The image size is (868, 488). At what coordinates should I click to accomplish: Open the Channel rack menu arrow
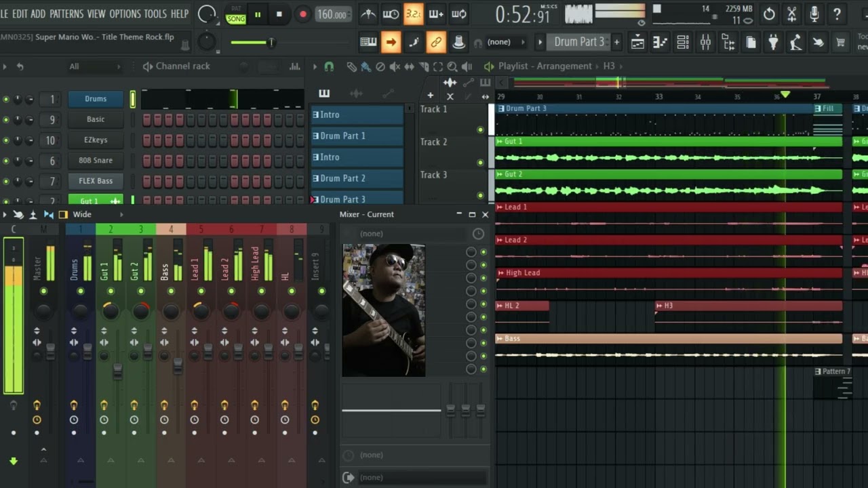point(5,66)
